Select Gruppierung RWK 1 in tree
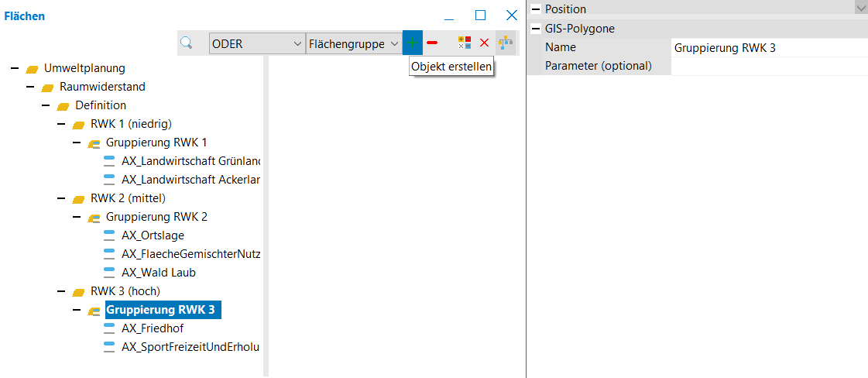Screen dimensions: 868x378 pyautogui.click(x=156, y=143)
